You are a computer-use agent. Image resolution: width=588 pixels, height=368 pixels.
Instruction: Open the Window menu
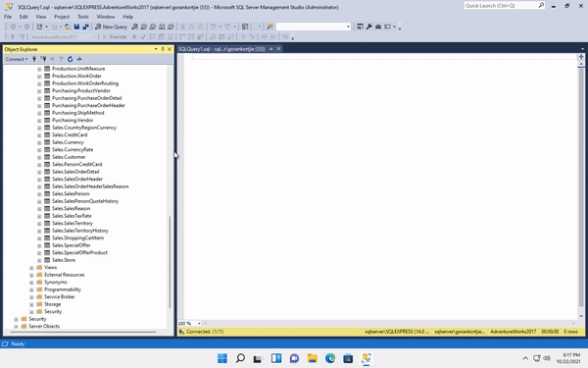[106, 17]
